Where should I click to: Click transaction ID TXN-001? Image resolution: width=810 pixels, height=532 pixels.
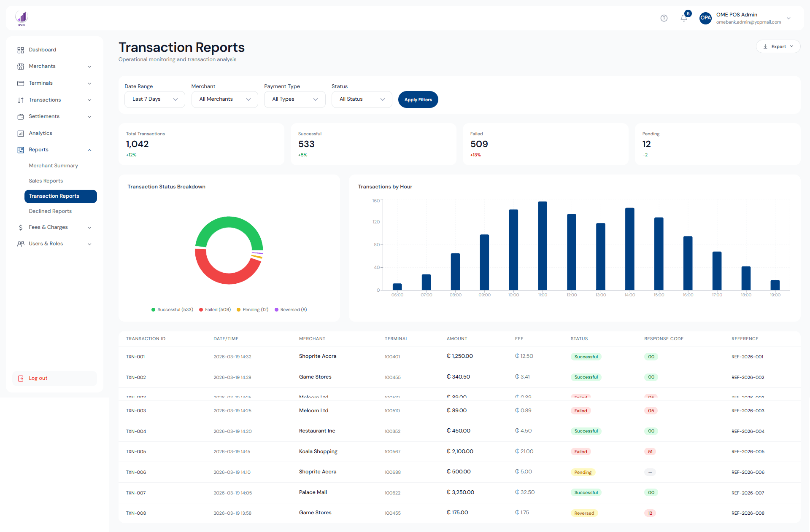[x=135, y=357]
